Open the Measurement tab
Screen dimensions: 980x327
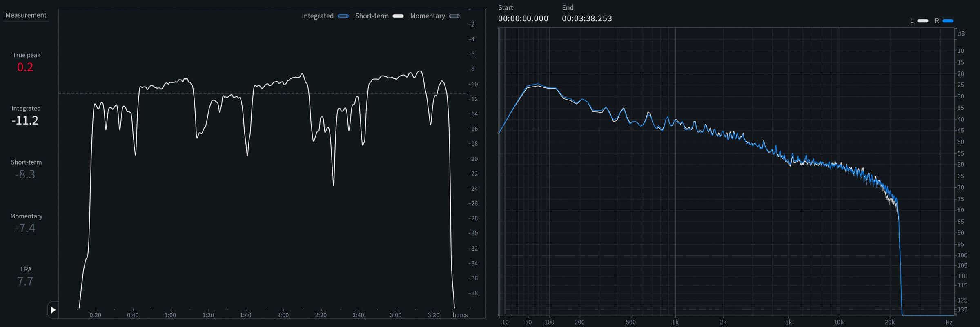[26, 15]
